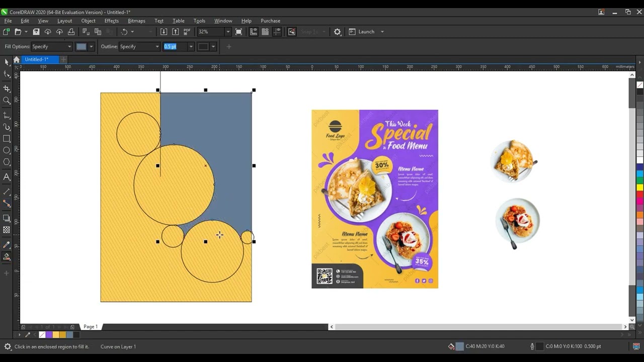
Task: Toggle Show grid in the toolbar
Action: click(x=265, y=32)
